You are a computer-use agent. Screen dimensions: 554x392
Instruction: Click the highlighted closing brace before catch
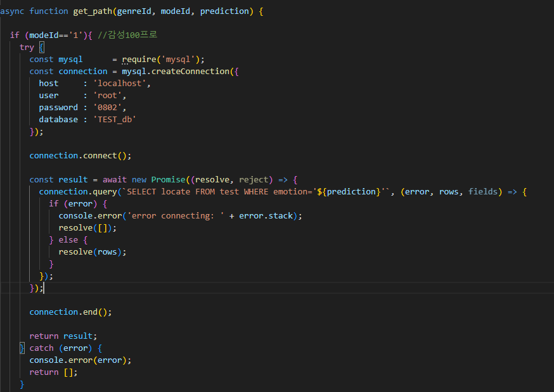[x=22, y=348]
